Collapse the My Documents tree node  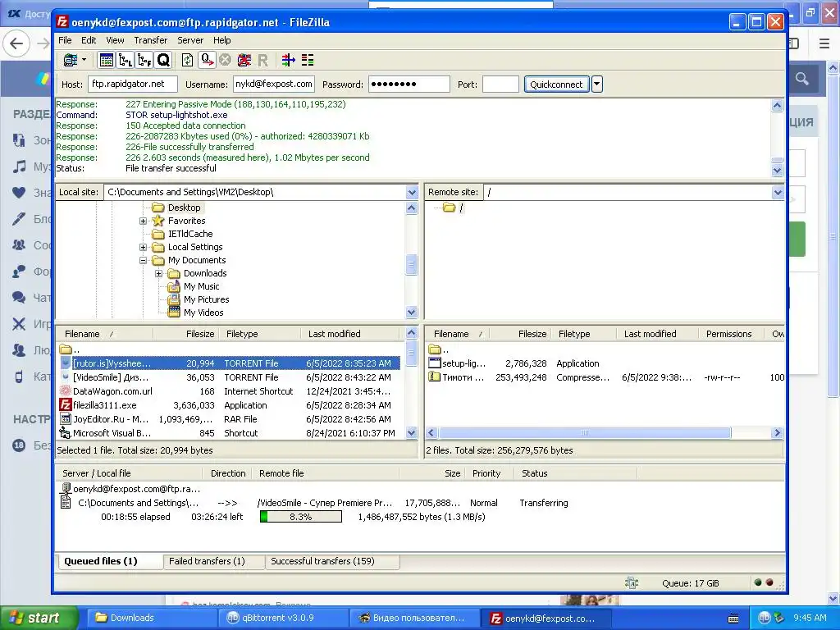143,260
